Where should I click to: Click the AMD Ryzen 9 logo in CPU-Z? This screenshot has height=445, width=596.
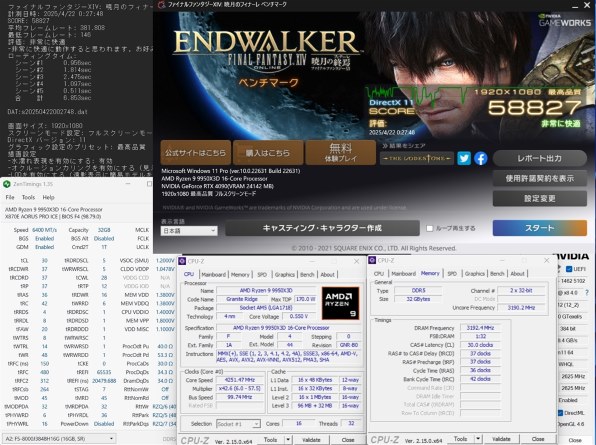[x=340, y=303]
